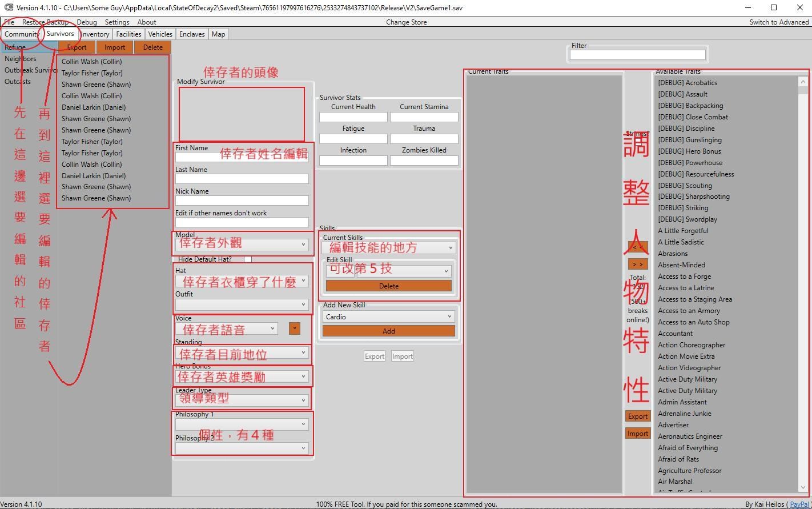Switch to the Community tab
The height and width of the screenshot is (509, 812).
22,34
